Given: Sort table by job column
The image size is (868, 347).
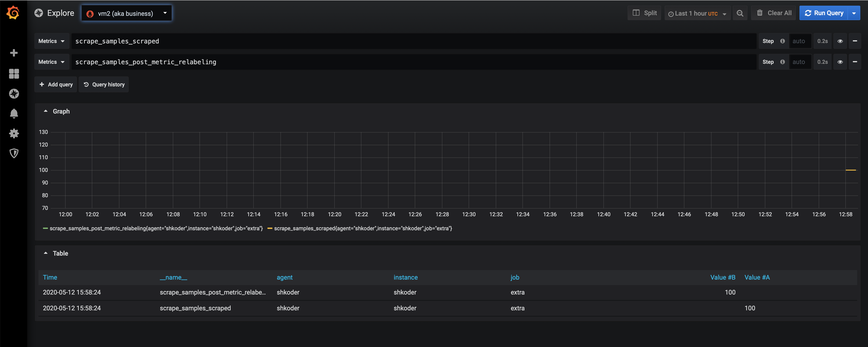Looking at the screenshot, I should (515, 278).
